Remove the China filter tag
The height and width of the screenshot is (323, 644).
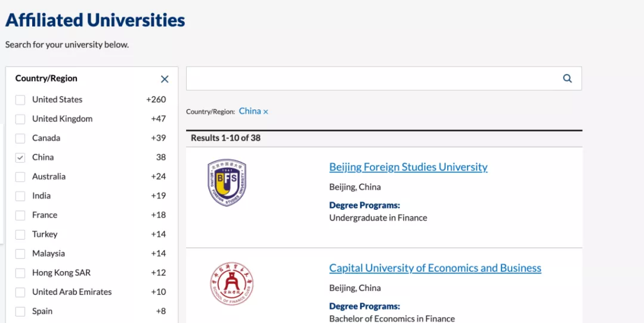[266, 112]
